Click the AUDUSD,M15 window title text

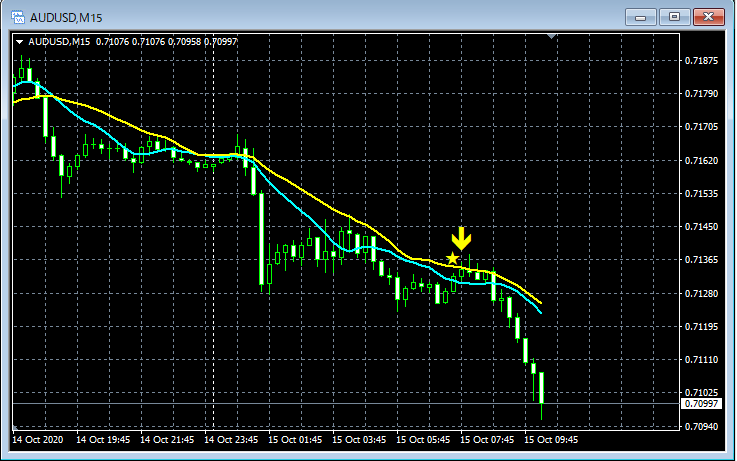tap(66, 18)
